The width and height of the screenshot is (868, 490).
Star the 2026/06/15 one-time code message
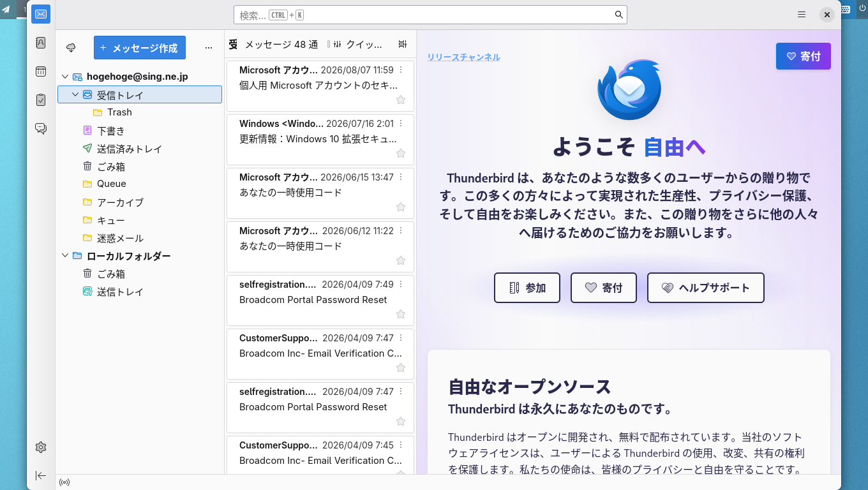pyautogui.click(x=401, y=207)
